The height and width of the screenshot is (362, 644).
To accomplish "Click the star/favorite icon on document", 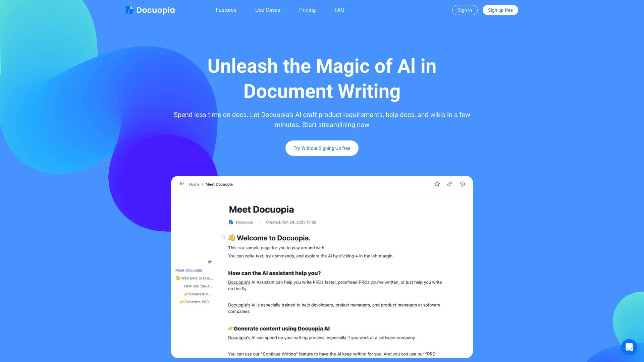I will click(437, 184).
